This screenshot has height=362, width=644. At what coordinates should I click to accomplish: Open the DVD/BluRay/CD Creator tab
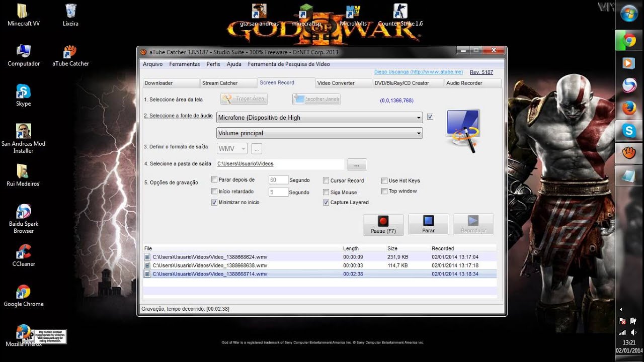pyautogui.click(x=408, y=83)
